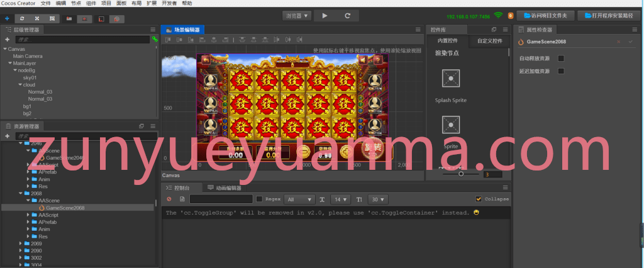Select GameScene2068 in assets

(x=65, y=208)
